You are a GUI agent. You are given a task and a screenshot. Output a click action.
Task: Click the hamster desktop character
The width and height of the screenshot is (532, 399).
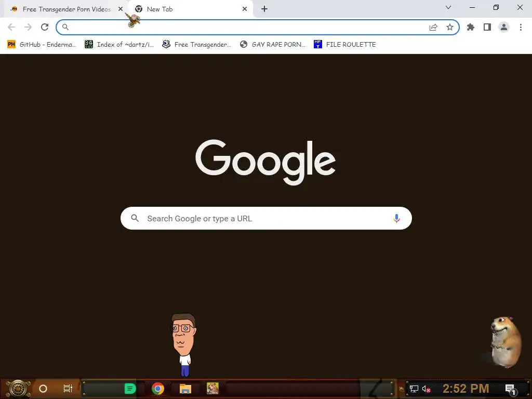506,342
